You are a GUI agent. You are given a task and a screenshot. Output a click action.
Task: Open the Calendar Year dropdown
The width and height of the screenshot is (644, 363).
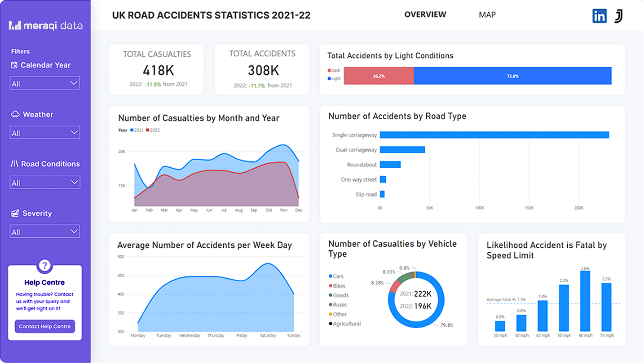tap(45, 83)
